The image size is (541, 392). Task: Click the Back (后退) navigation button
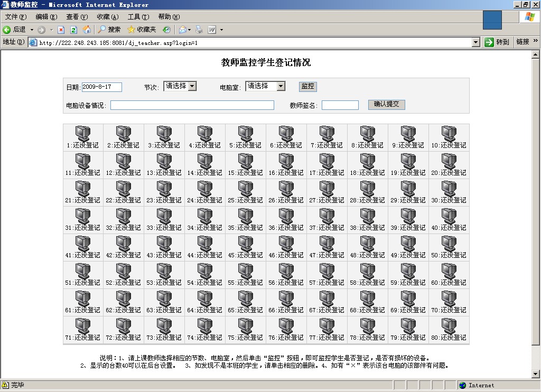(15, 30)
